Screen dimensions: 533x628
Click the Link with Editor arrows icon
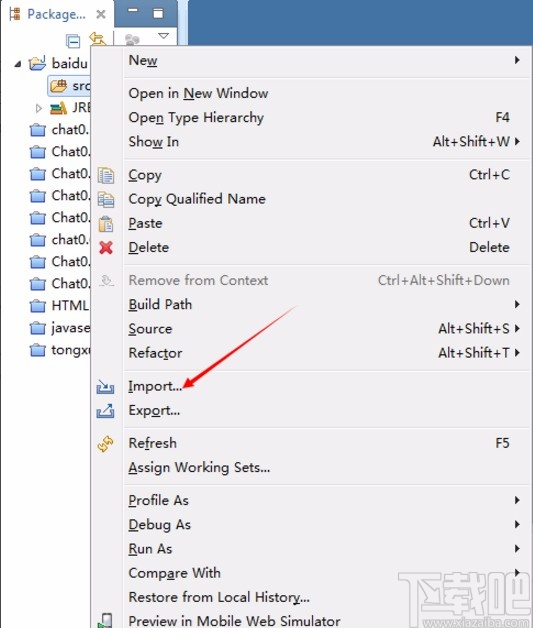coord(98,39)
